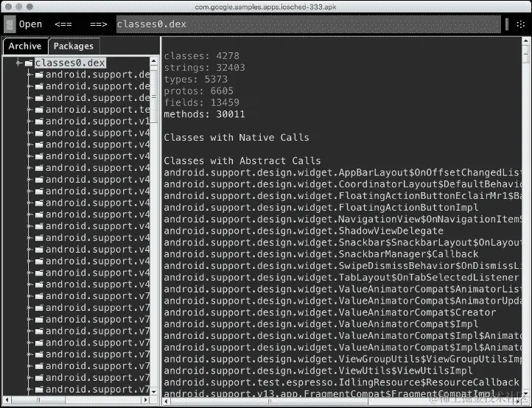This screenshot has width=532, height=408.
Task: Switch to the Archive tab
Action: pos(25,46)
